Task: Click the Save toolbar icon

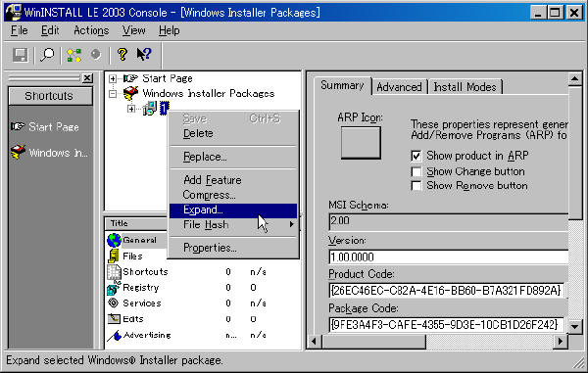Action: (20, 55)
